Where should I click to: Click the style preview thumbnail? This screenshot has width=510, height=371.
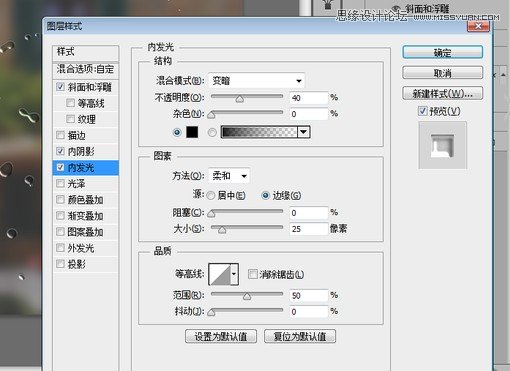click(442, 145)
